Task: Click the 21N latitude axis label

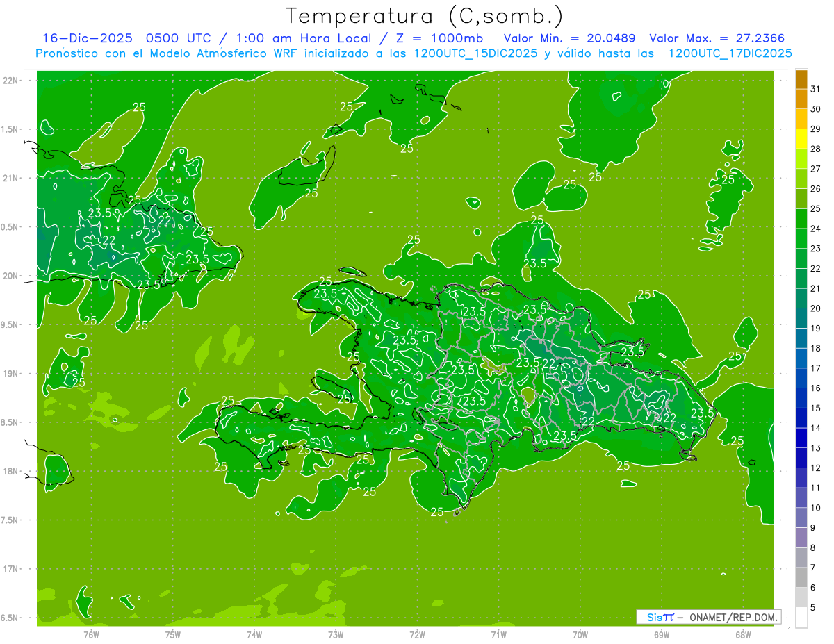Action: (10, 179)
